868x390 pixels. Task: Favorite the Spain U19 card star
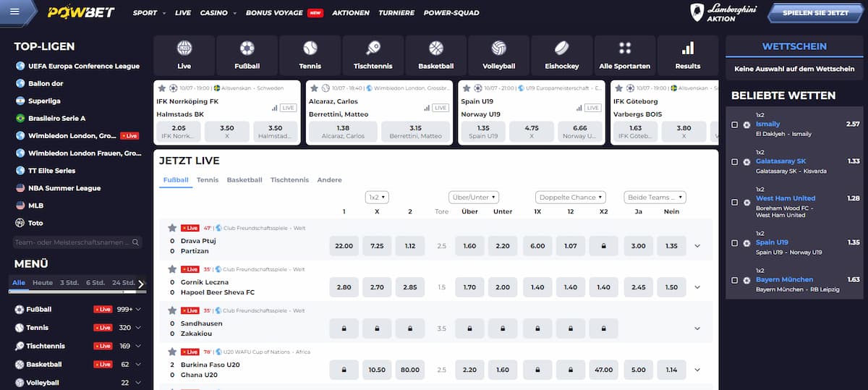click(466, 88)
